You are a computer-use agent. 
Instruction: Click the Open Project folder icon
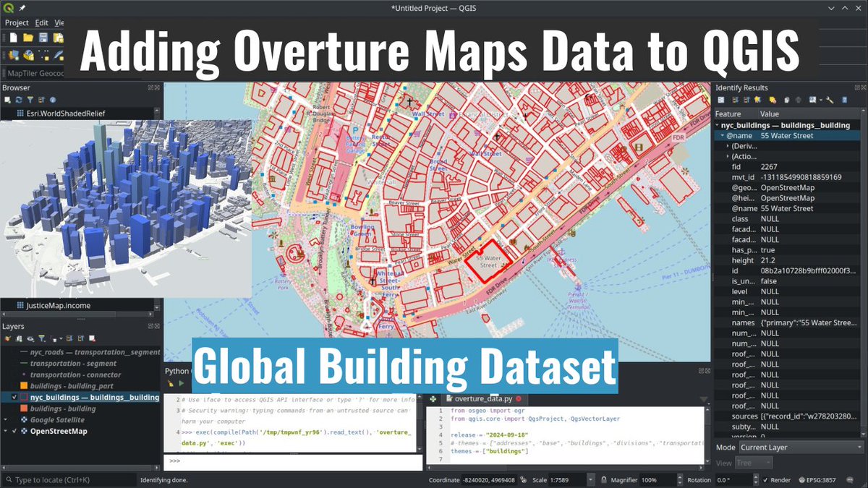click(28, 38)
